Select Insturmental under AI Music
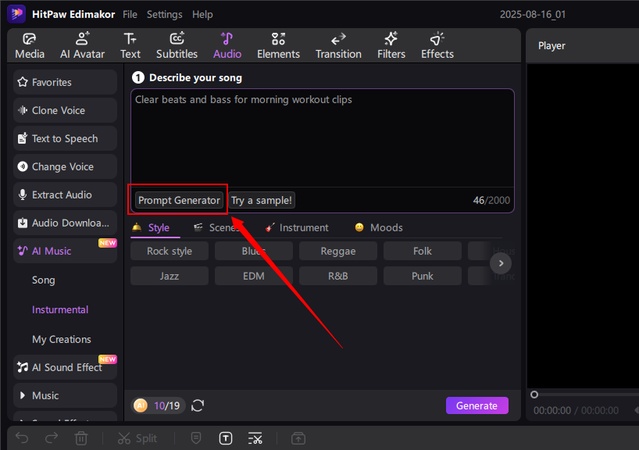 click(60, 310)
